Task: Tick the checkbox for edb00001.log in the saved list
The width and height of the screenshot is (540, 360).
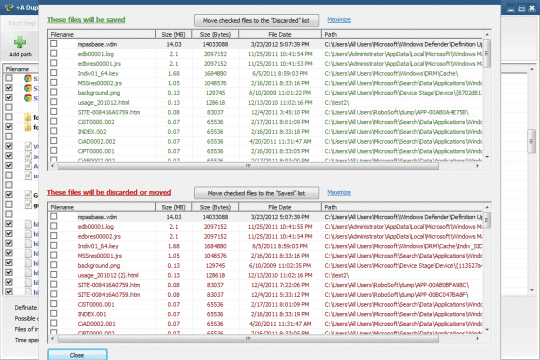Action: (x=53, y=53)
